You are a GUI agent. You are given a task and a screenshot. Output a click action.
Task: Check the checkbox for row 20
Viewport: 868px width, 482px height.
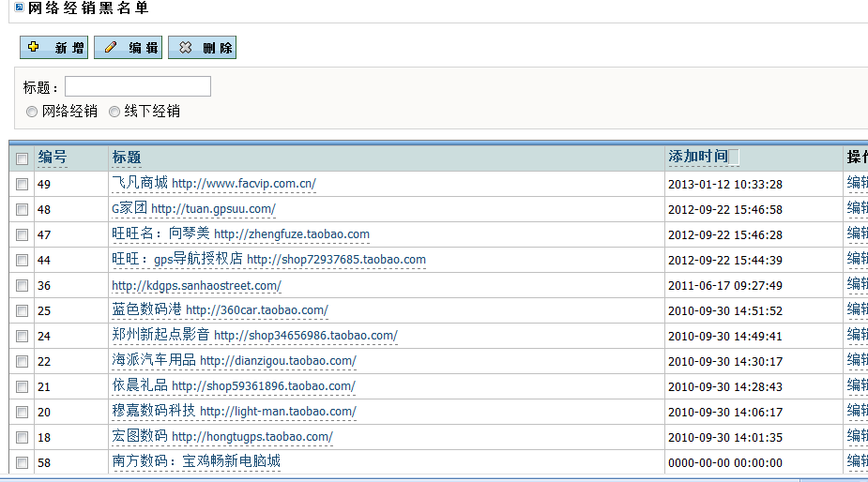23,413
